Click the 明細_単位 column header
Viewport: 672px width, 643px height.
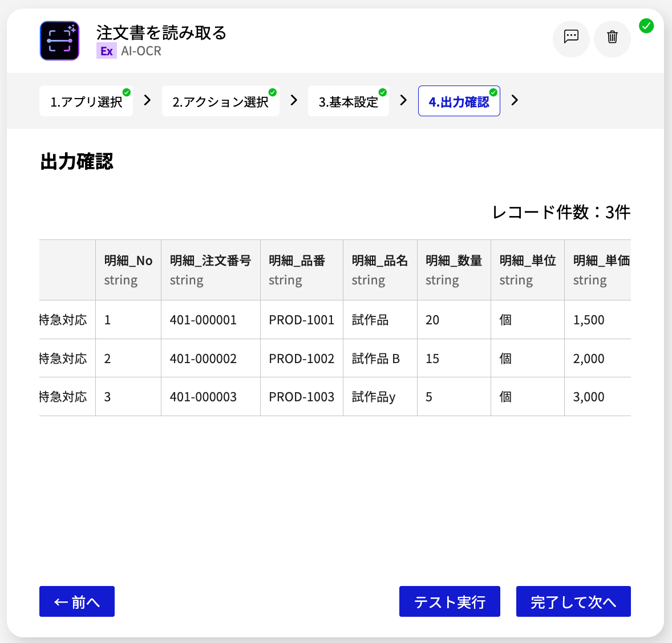pyautogui.click(x=528, y=270)
